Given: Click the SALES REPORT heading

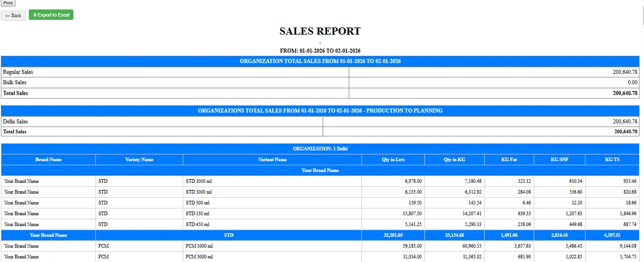Looking at the screenshot, I should [x=320, y=31].
